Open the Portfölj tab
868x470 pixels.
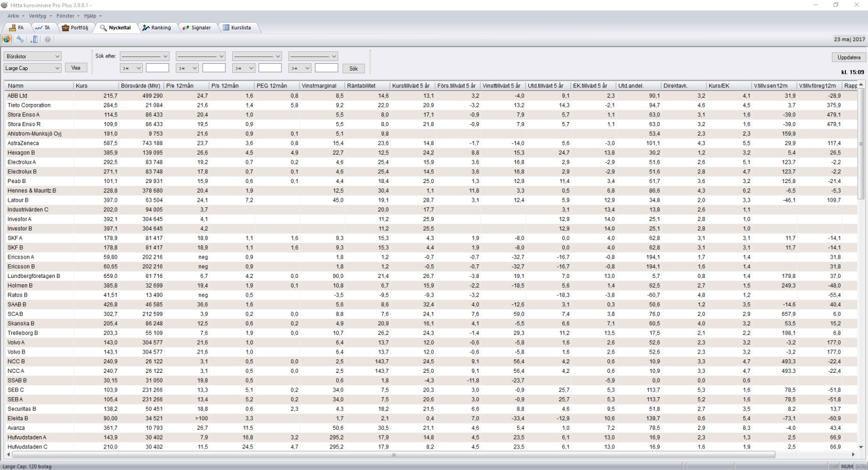[x=75, y=27]
